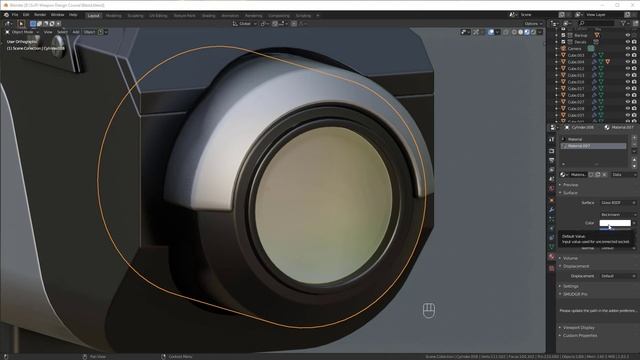Image resolution: width=640 pixels, height=360 pixels.
Task: Toggle viewport overlays display
Action: coord(491,32)
